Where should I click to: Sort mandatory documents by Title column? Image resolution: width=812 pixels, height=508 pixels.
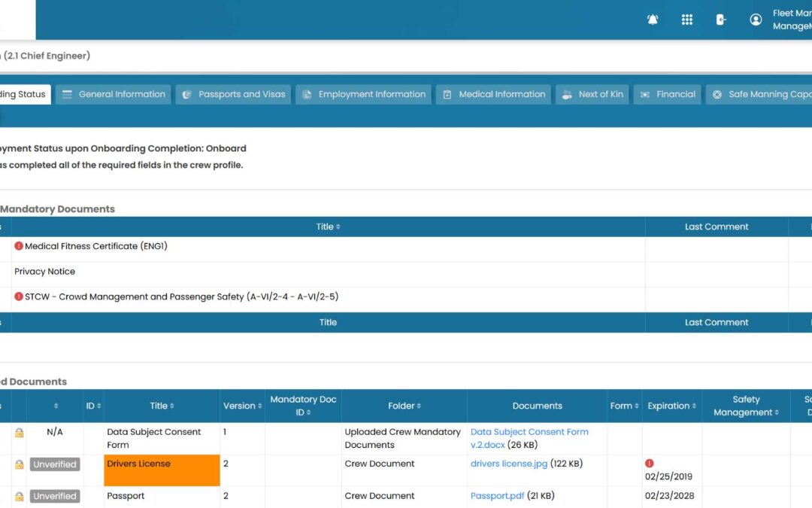[328, 227]
